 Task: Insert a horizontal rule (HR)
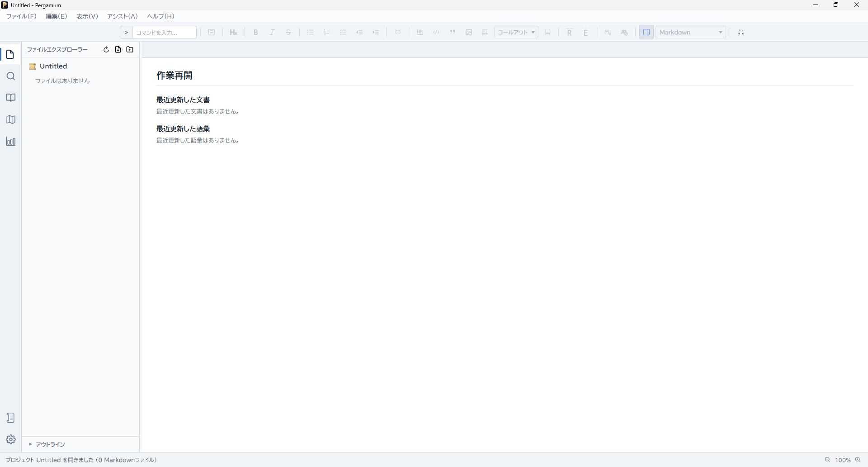(x=420, y=32)
